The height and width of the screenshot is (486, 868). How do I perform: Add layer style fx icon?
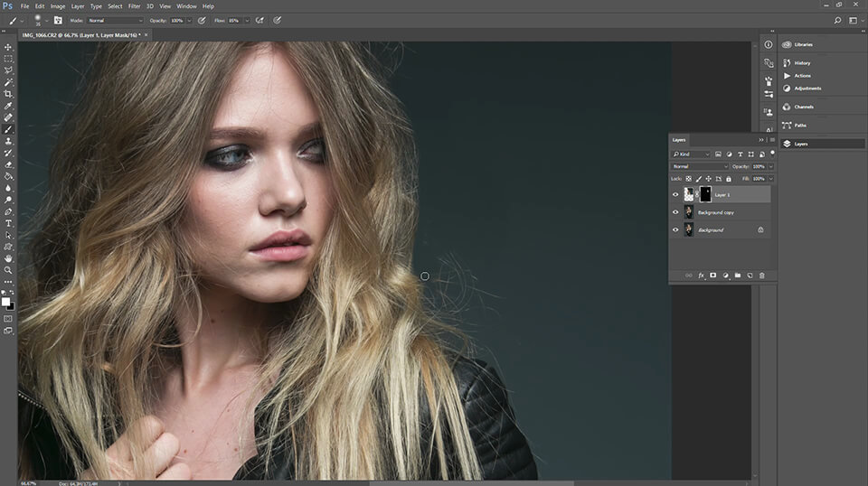pos(701,276)
